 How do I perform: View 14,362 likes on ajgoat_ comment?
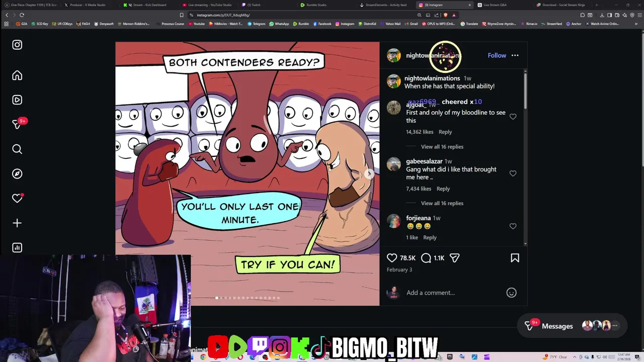click(x=420, y=132)
